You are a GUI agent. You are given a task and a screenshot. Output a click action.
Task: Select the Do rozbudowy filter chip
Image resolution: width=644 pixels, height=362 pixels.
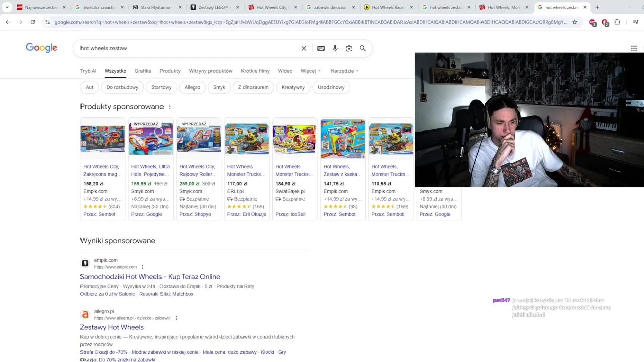[x=122, y=87]
